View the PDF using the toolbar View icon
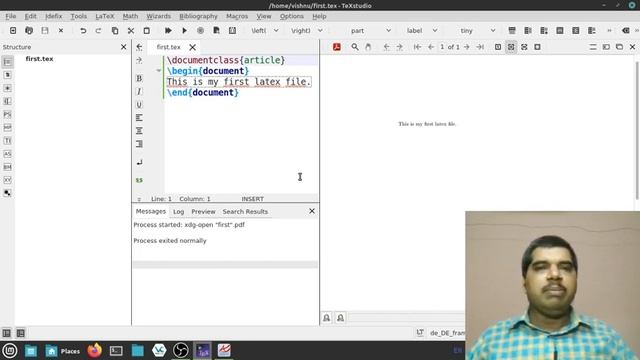The image size is (640, 360). pyautogui.click(x=216, y=31)
